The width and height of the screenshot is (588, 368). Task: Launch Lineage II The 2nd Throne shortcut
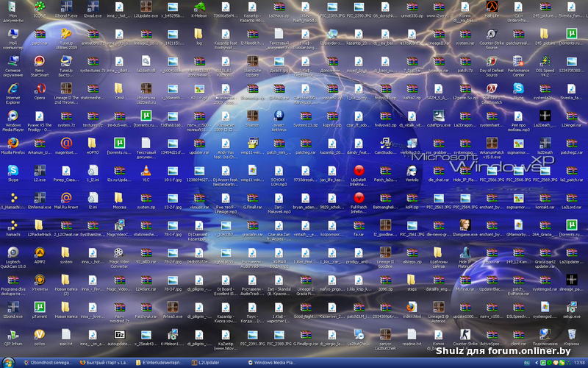66,88
